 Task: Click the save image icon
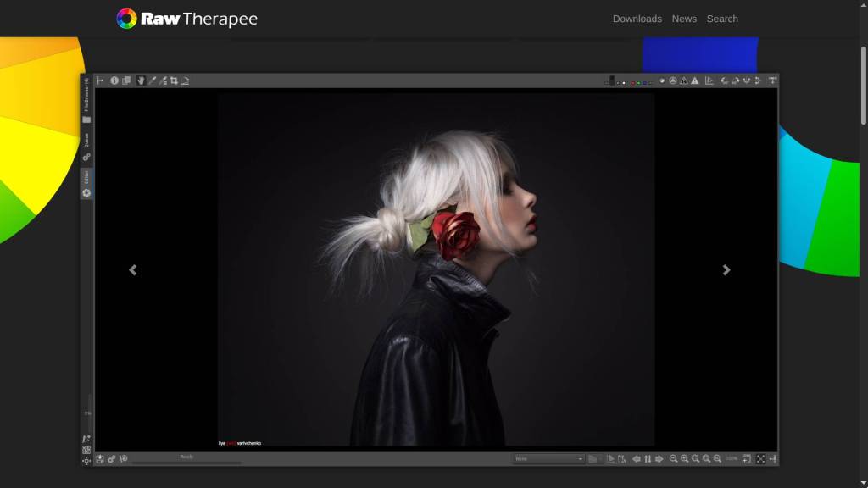[100, 459]
